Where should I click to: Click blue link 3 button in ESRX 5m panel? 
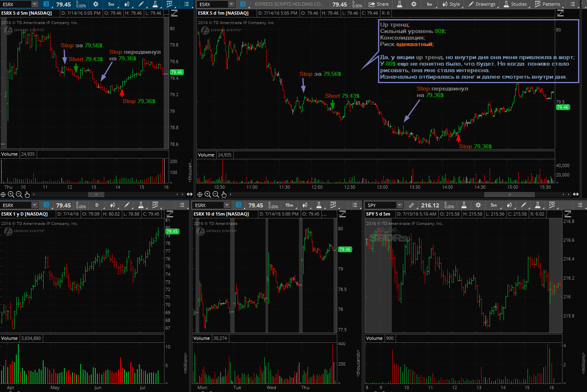pos(46,4)
